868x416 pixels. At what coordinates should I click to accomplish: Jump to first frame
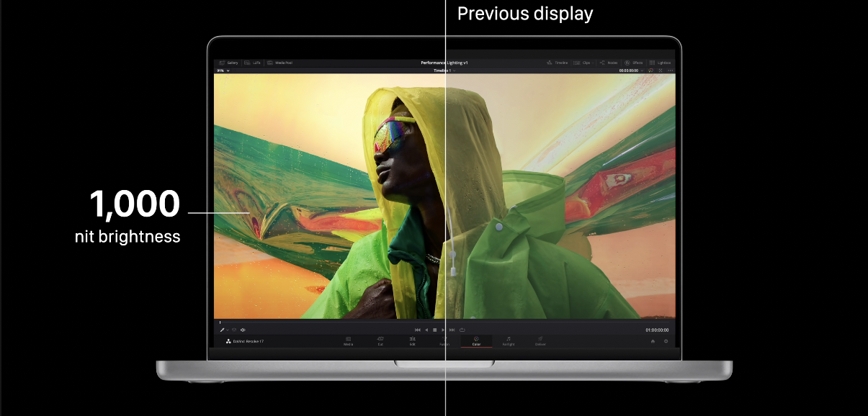418,330
